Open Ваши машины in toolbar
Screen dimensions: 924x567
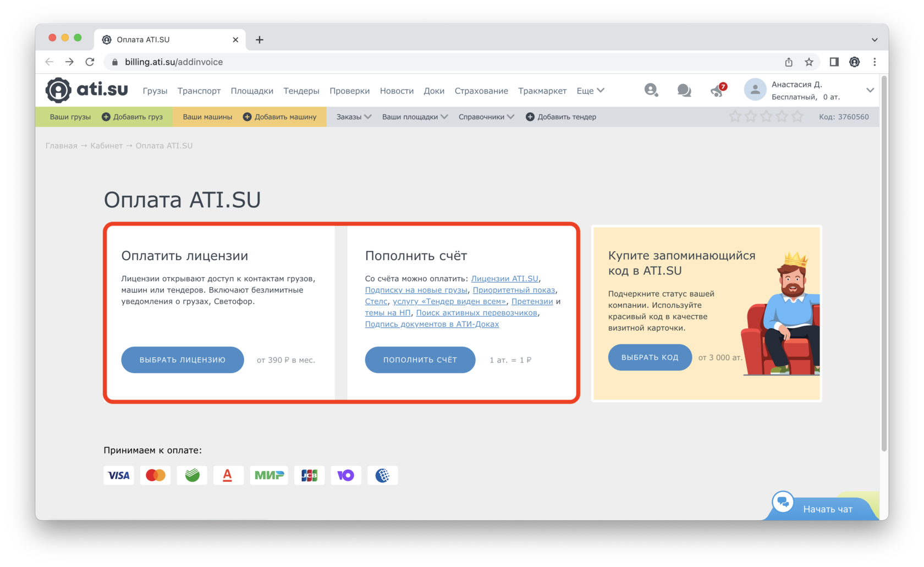pos(207,117)
